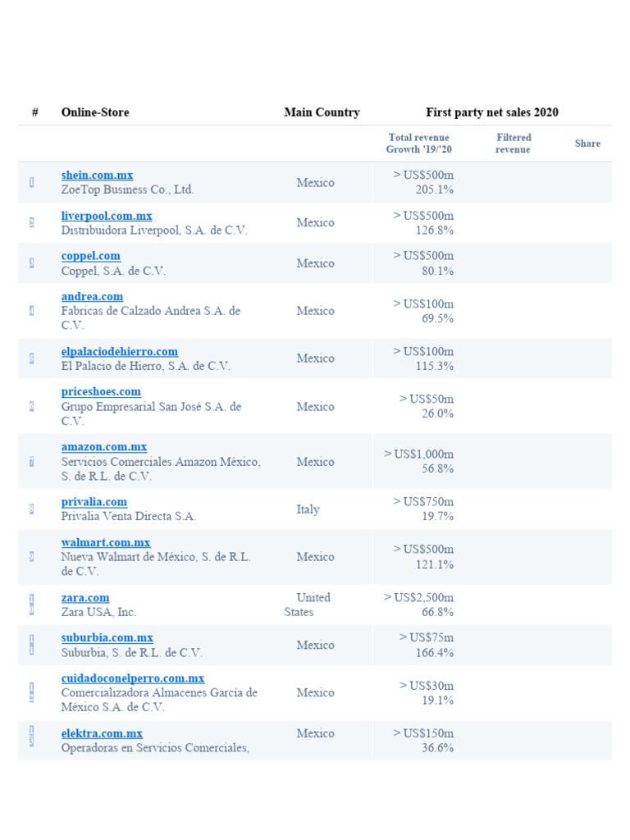Select the Main Country column header
Image resolution: width=630 pixels, height=840 pixels.
coord(322,112)
